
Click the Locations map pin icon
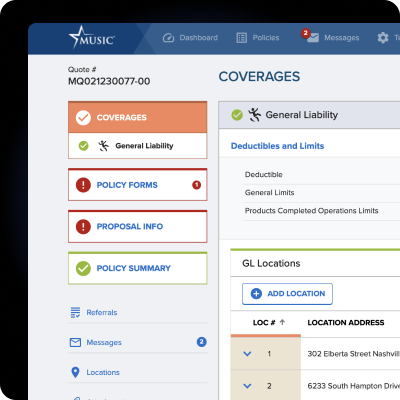point(75,372)
